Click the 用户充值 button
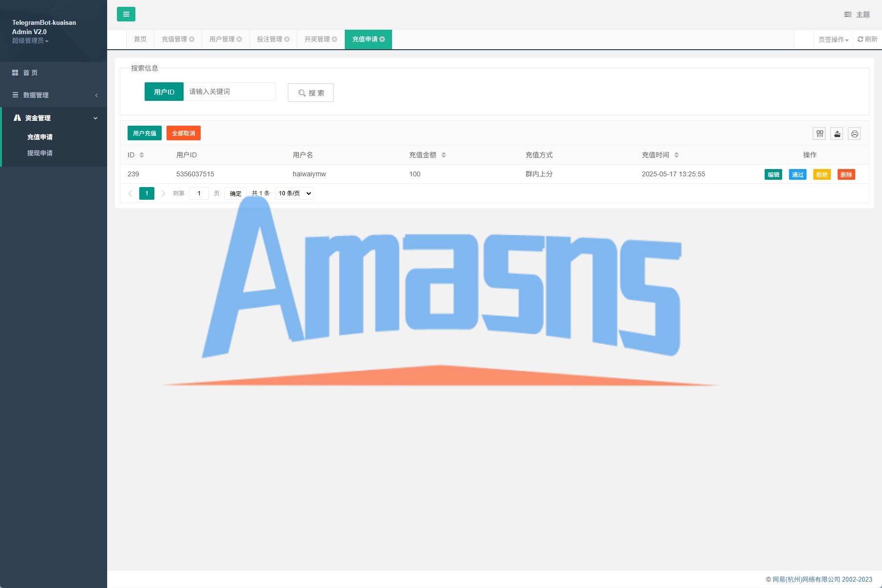The height and width of the screenshot is (588, 882). pyautogui.click(x=145, y=133)
